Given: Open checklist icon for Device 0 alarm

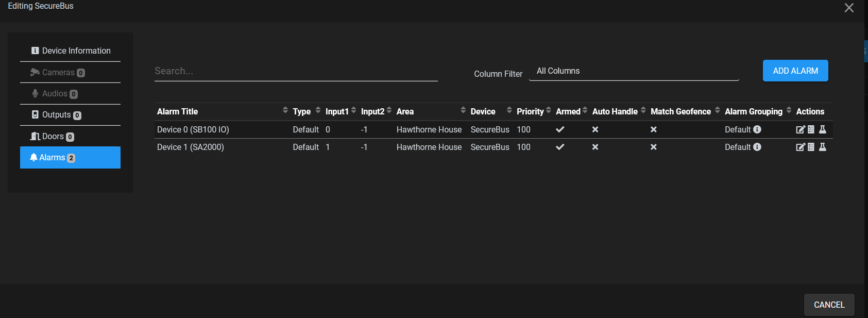Looking at the screenshot, I should tap(811, 130).
